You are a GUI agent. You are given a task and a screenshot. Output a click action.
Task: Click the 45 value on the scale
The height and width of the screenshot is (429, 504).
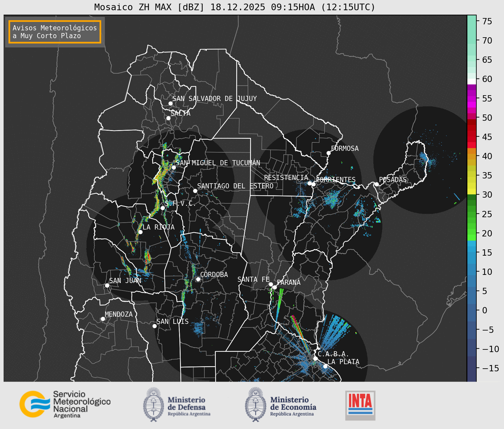click(487, 137)
